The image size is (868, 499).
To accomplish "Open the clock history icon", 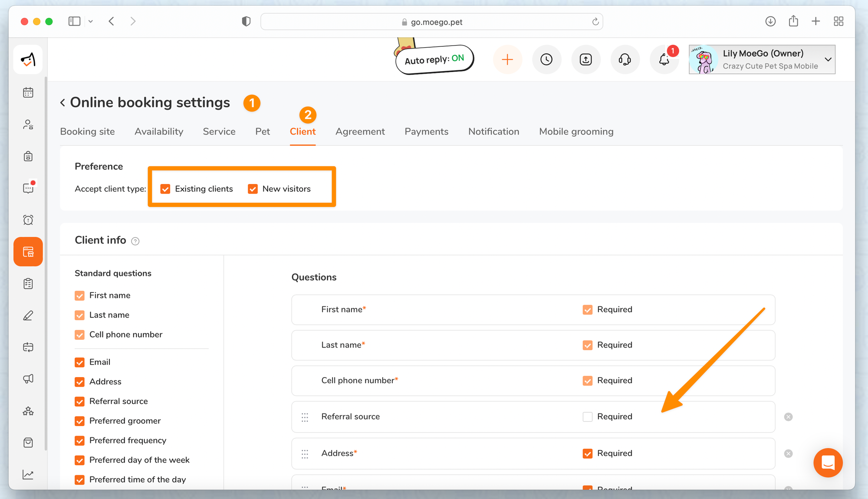I will click(546, 59).
